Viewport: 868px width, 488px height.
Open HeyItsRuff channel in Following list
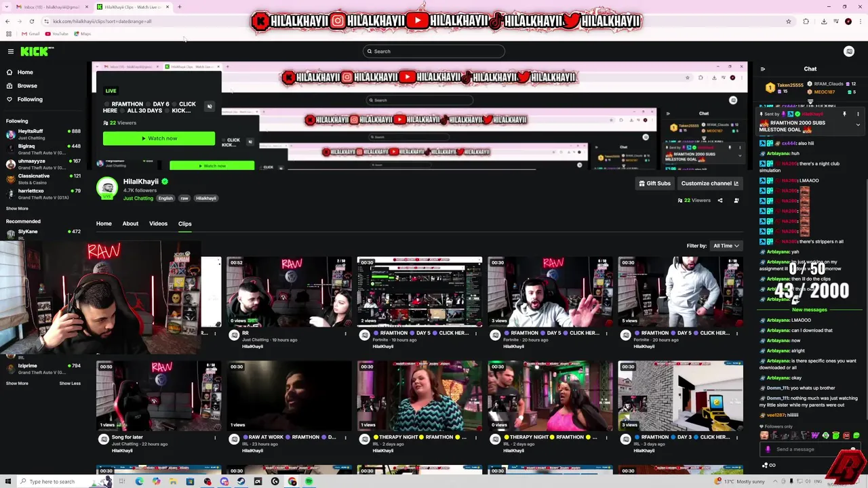(x=43, y=134)
